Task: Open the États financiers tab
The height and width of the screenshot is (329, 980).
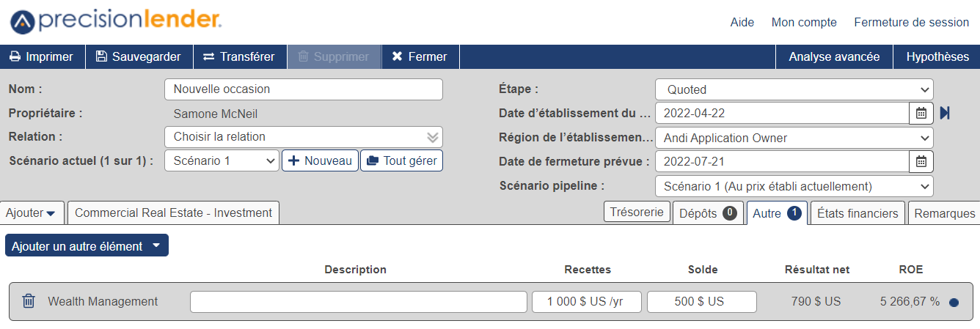Action: (x=857, y=213)
